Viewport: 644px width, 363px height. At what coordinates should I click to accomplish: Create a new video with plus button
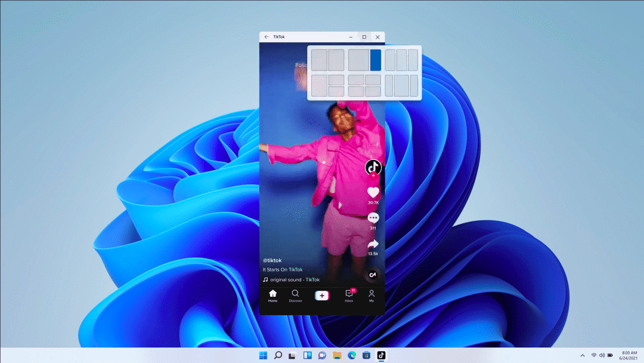click(322, 295)
